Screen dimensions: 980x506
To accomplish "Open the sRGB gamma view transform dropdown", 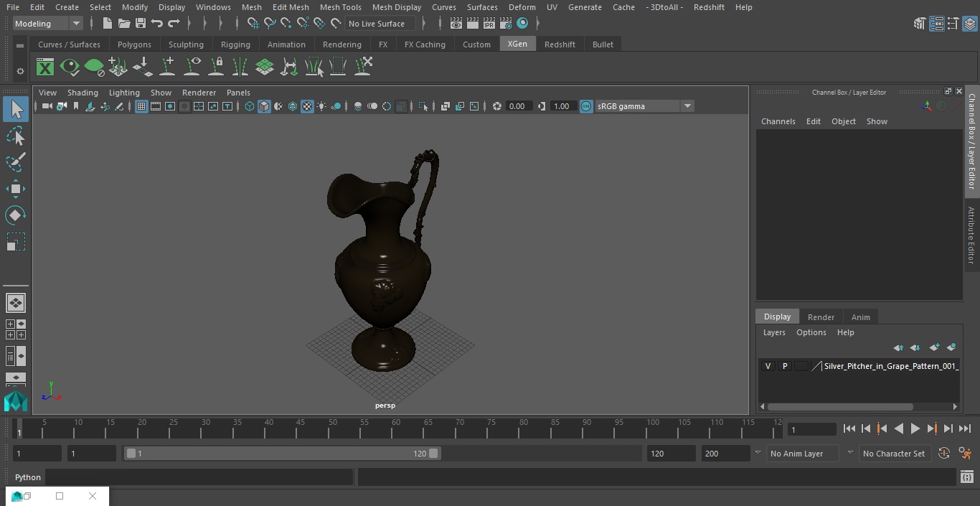I will pyautogui.click(x=687, y=106).
